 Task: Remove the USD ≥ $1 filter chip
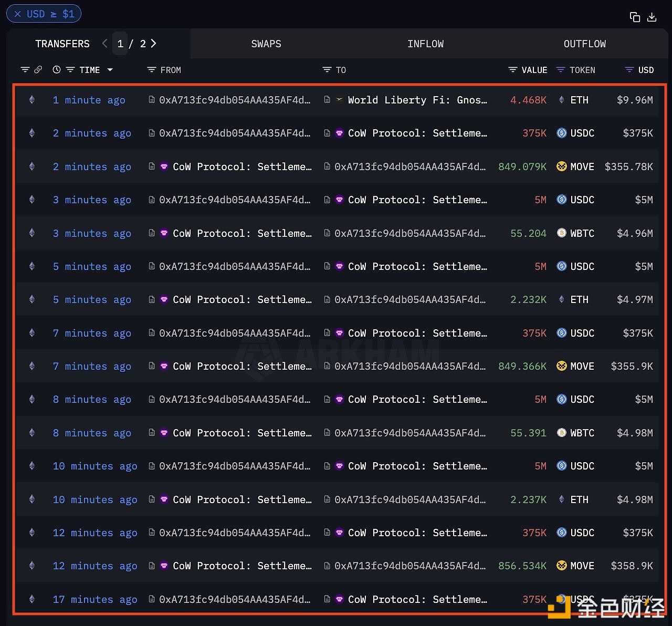click(18, 14)
